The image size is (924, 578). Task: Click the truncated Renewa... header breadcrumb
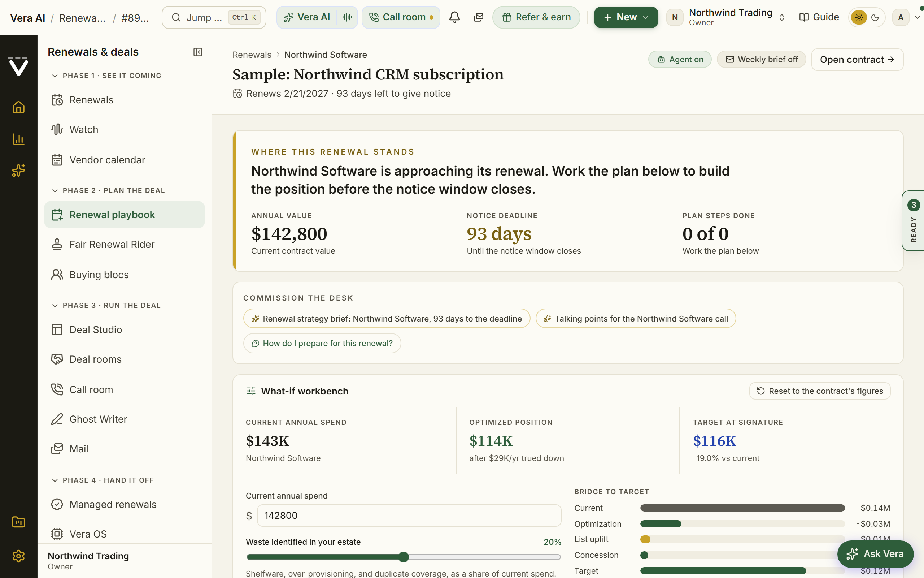(82, 18)
